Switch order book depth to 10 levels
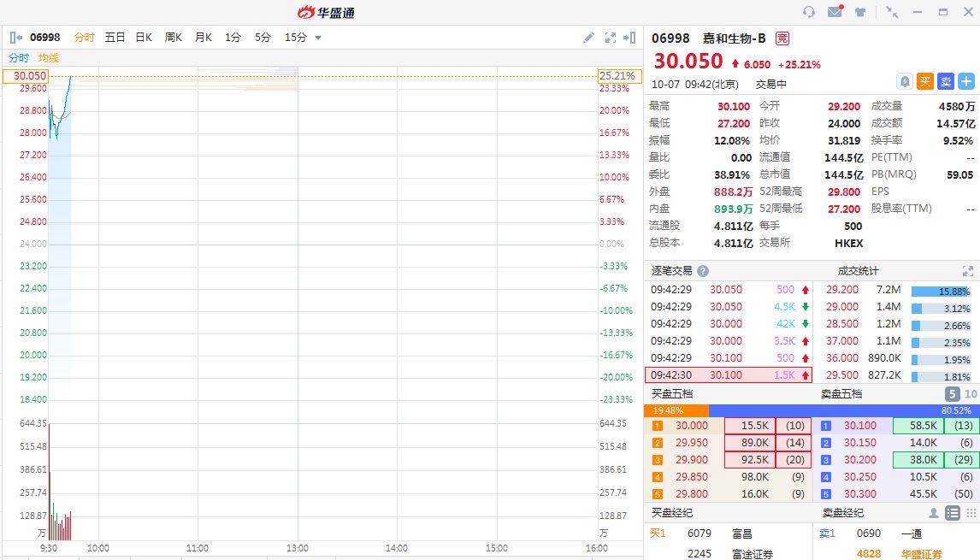The width and height of the screenshot is (980, 560). tap(971, 394)
